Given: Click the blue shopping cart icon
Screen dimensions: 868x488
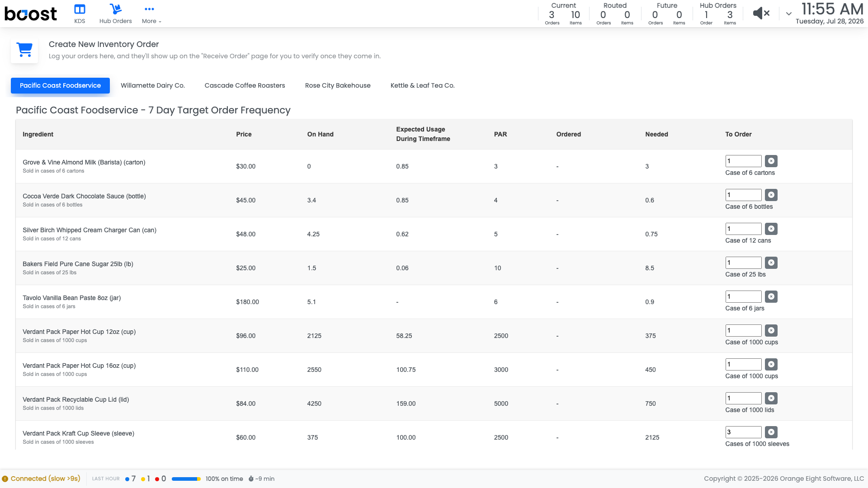Looking at the screenshot, I should coord(24,50).
